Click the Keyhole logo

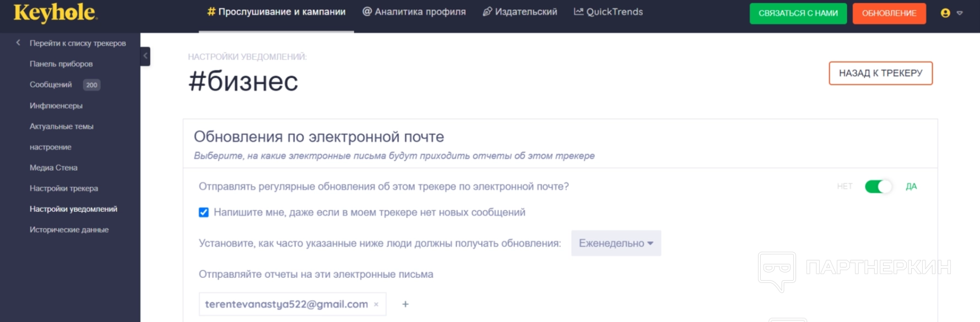pos(55,13)
